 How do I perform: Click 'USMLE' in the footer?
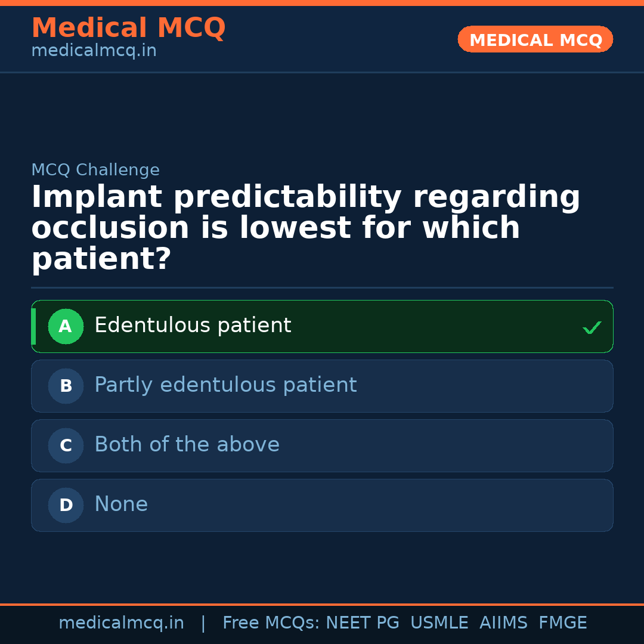click(x=439, y=623)
